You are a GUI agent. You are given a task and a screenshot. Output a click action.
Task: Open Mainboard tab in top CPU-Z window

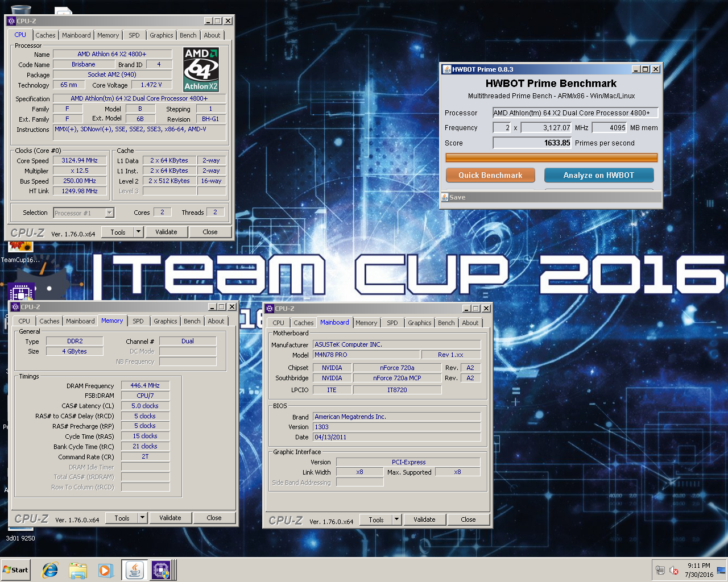[x=76, y=35]
